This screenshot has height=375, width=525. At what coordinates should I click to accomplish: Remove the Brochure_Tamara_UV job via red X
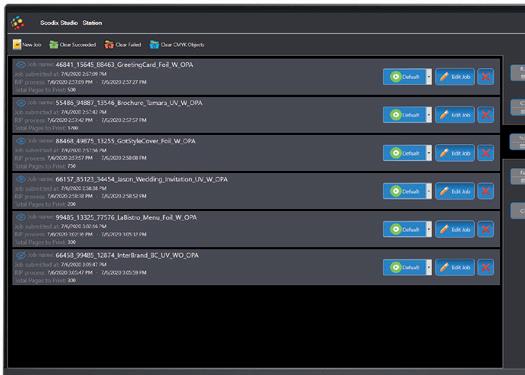[485, 115]
